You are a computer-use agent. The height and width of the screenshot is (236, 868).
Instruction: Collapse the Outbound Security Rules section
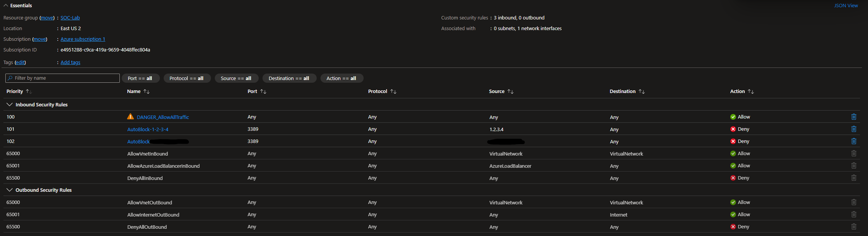tap(10, 190)
